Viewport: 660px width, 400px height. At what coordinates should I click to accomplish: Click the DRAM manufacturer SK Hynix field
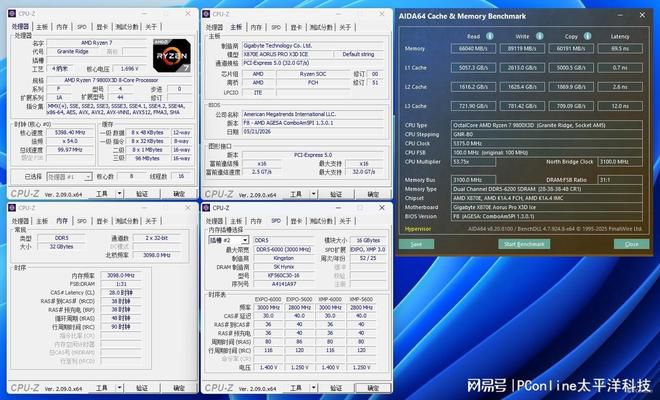(x=283, y=267)
